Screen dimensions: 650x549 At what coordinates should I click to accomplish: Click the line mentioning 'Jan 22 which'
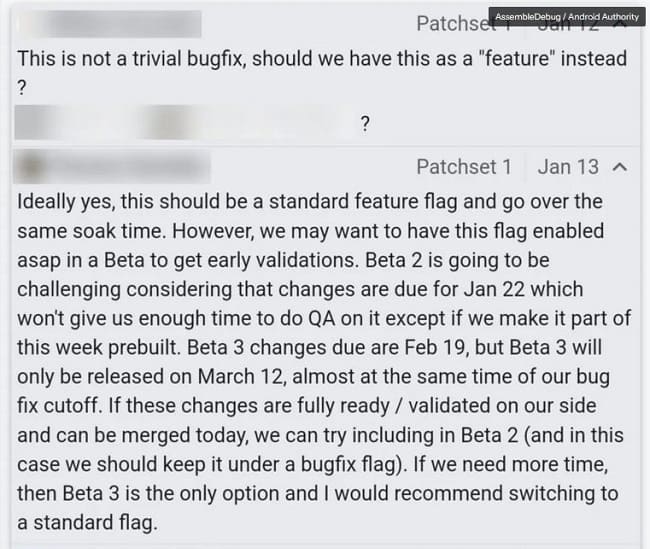click(x=300, y=289)
